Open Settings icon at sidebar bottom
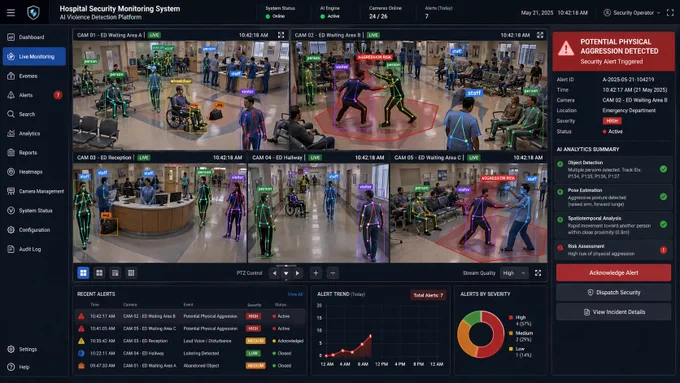 [x=11, y=349]
